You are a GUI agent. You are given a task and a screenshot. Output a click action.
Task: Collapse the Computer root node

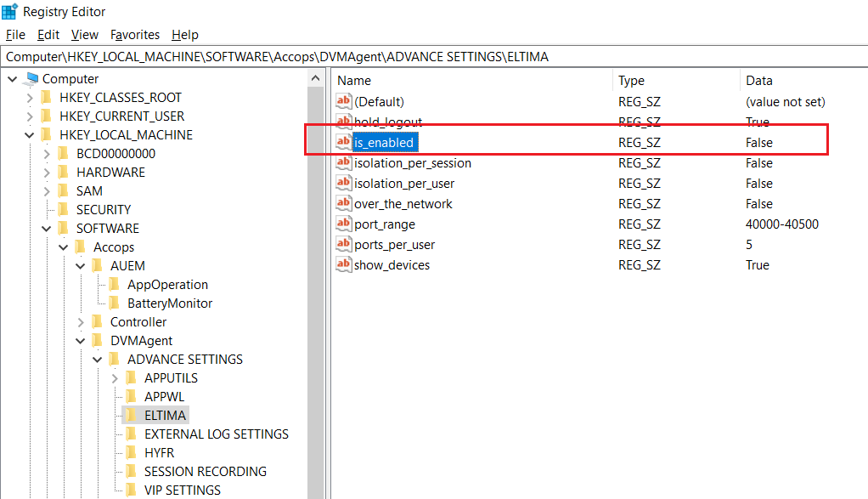12,79
